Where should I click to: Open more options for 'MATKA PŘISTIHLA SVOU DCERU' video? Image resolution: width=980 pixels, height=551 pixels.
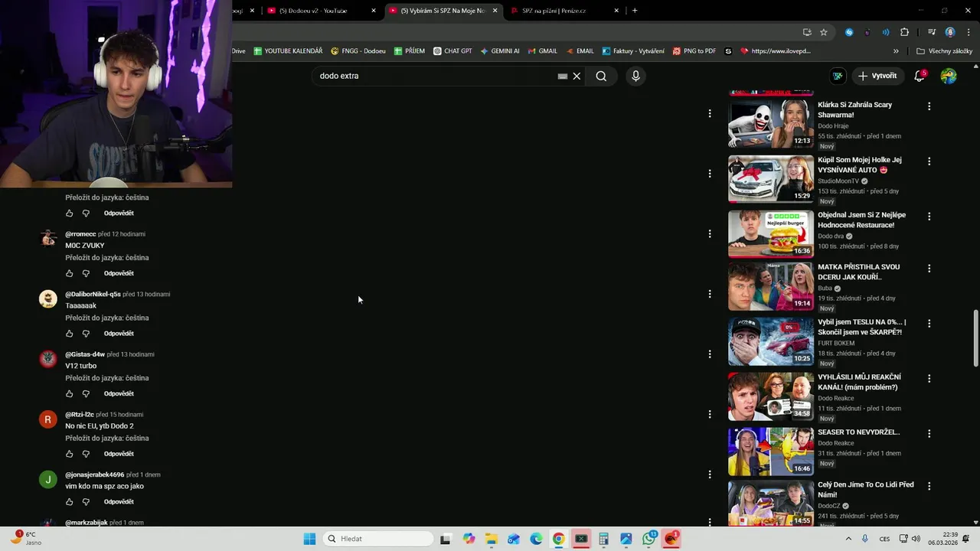pyautogui.click(x=929, y=269)
